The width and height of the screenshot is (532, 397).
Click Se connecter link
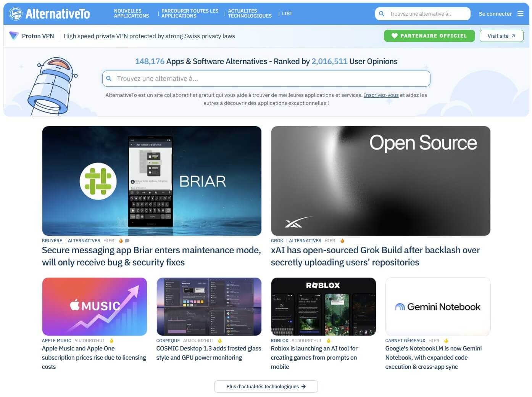[495, 14]
